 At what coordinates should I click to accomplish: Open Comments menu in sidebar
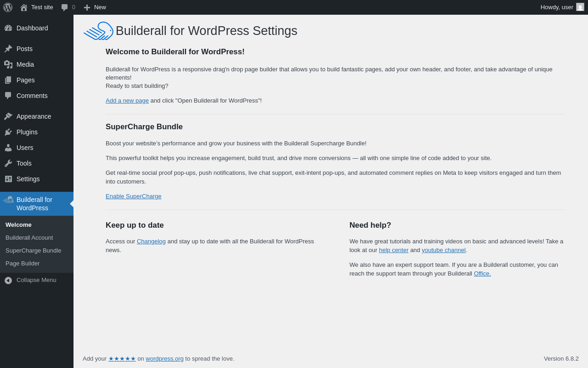[x=37, y=96]
